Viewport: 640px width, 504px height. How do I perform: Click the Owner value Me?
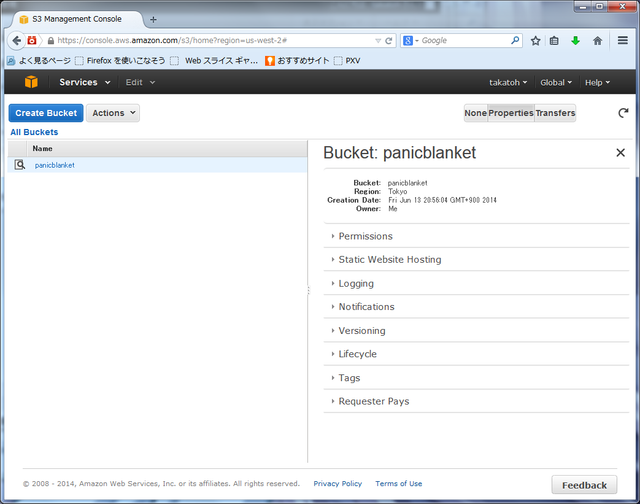pyautogui.click(x=393, y=209)
